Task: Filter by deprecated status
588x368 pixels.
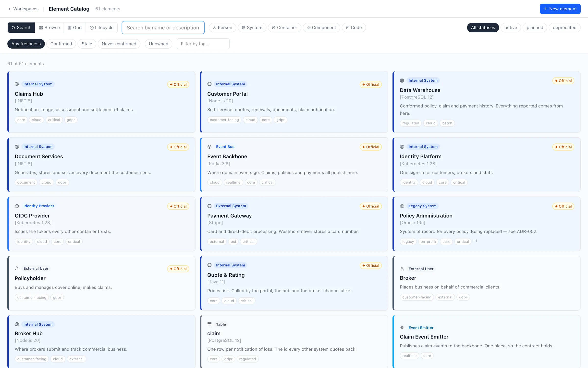Action: tap(564, 27)
